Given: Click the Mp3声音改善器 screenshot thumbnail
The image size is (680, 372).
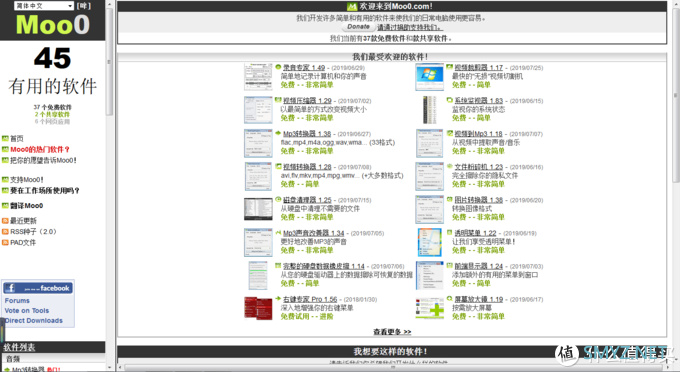Looking at the screenshot, I should [258, 242].
